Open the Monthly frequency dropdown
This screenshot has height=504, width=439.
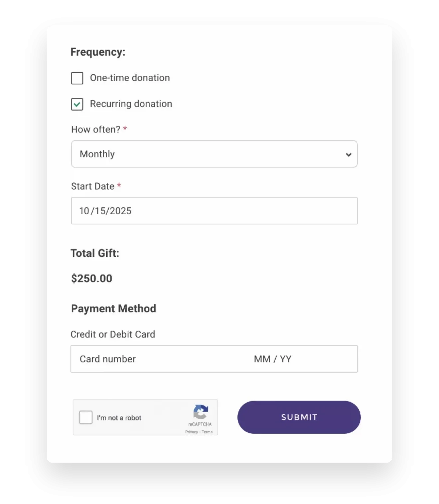(x=214, y=154)
